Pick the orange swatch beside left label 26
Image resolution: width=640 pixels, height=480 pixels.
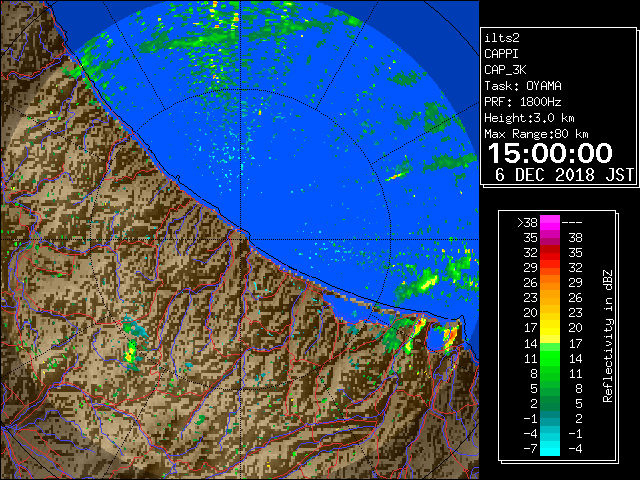tap(550, 283)
